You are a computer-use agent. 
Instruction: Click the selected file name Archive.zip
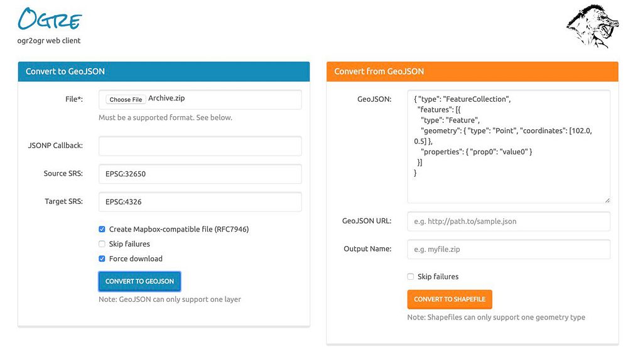[166, 99]
